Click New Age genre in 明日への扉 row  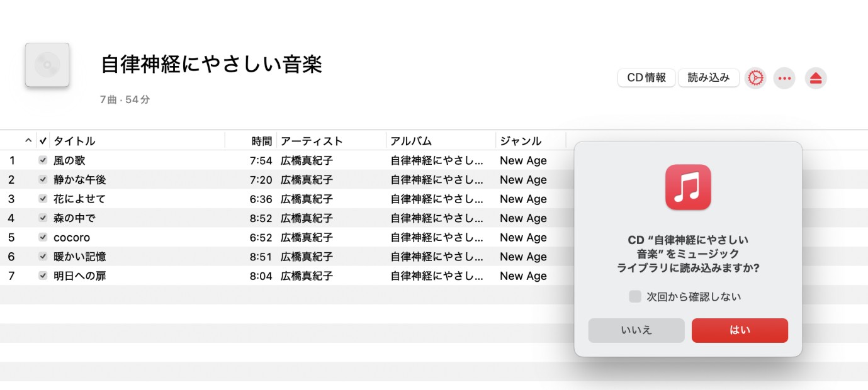pos(523,276)
